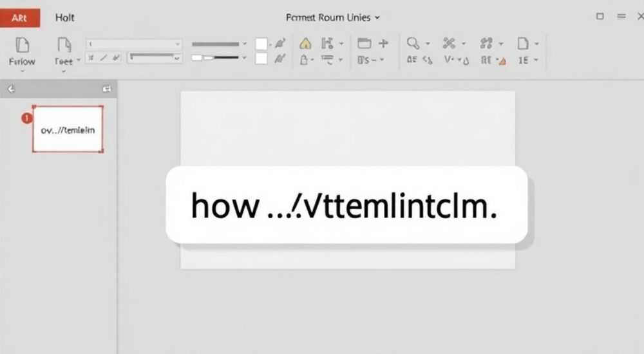Click the first small icon left of the diagonal line
The width and height of the screenshot is (644, 354).
pos(91,58)
